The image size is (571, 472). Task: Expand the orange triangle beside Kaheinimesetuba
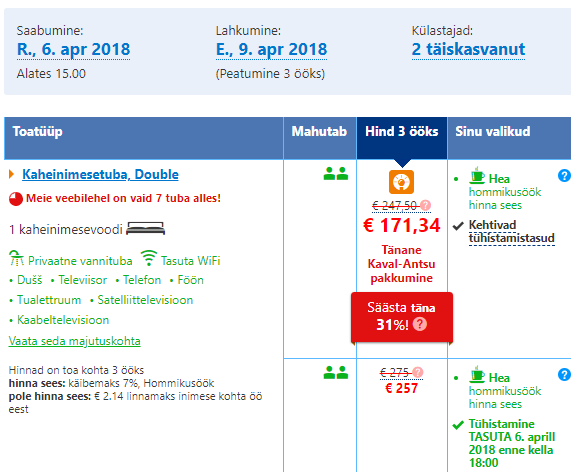[x=11, y=174]
